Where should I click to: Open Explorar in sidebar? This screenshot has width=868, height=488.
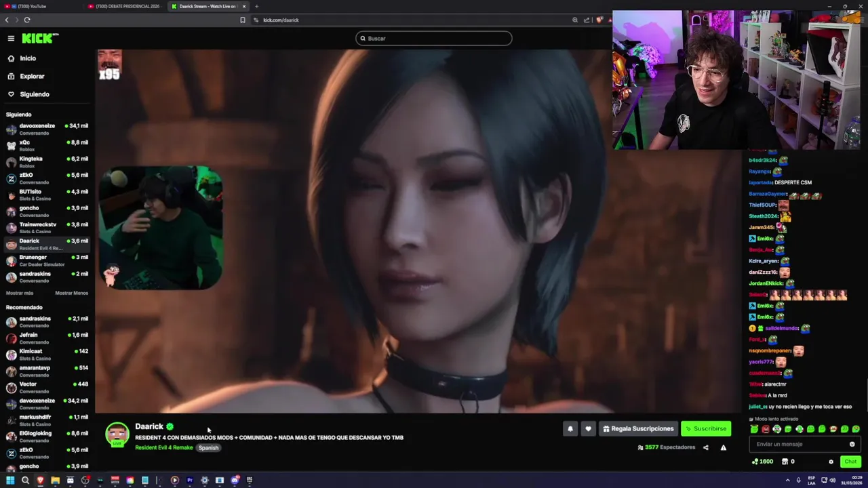32,76
